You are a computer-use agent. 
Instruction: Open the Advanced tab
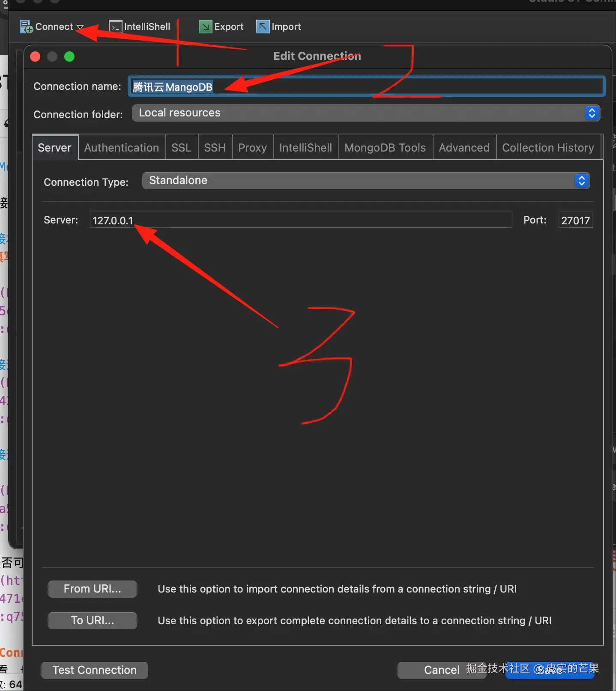coord(464,148)
